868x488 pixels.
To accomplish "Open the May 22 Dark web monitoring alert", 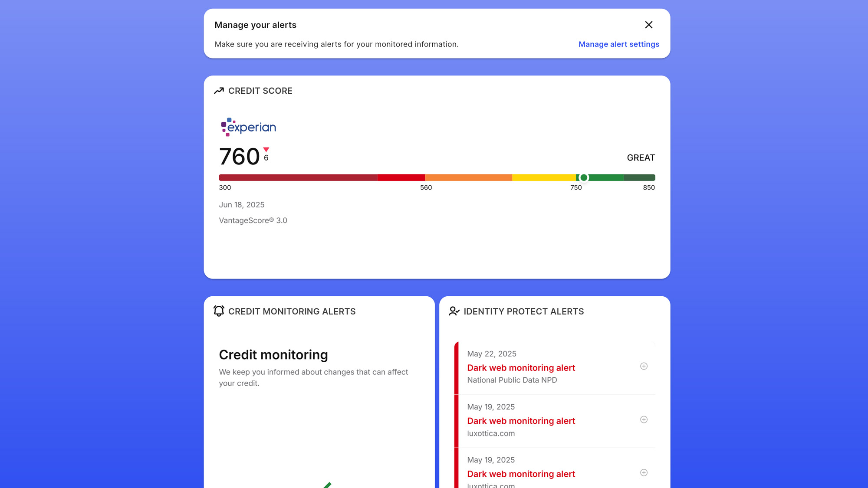I will pos(521,368).
